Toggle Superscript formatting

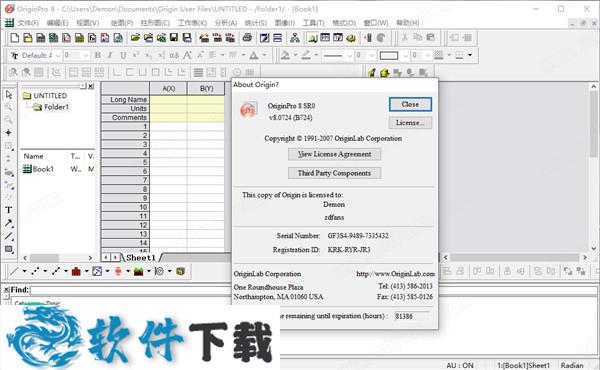[x=136, y=55]
